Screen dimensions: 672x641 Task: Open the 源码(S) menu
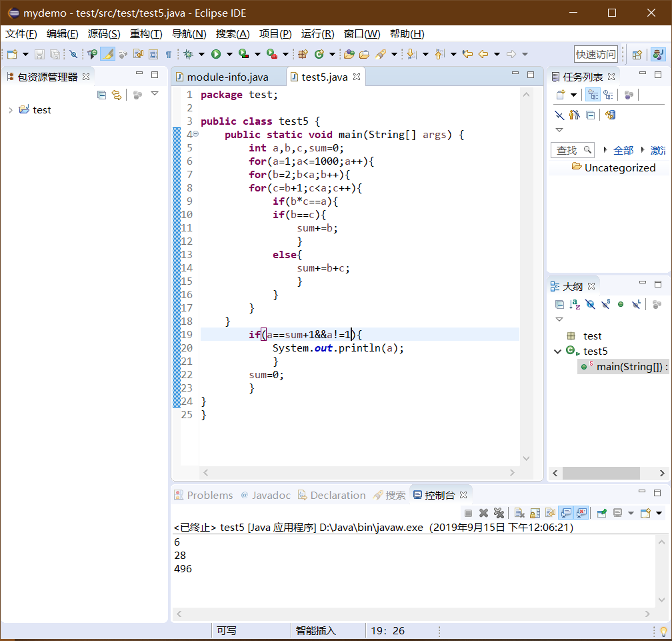[x=104, y=34]
